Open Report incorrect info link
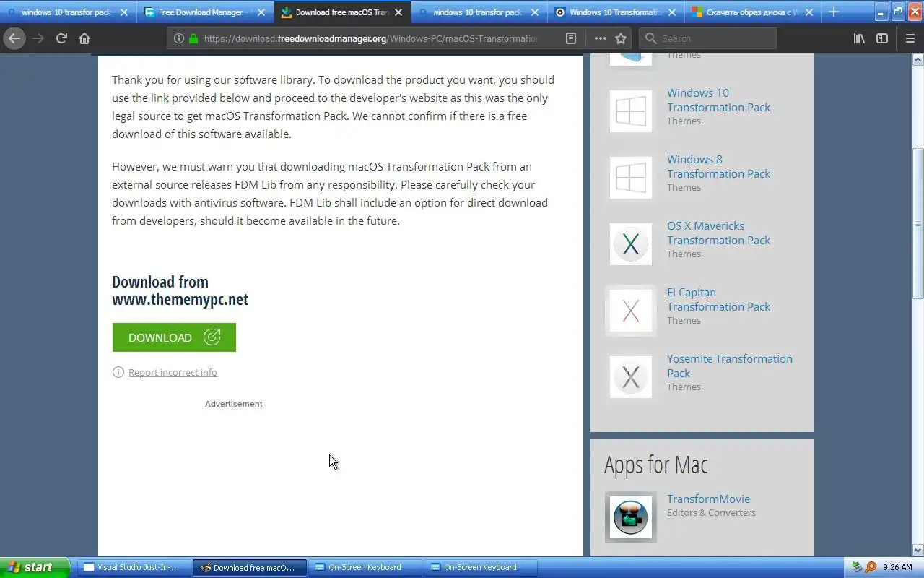The height and width of the screenshot is (578, 924). pyautogui.click(x=173, y=373)
